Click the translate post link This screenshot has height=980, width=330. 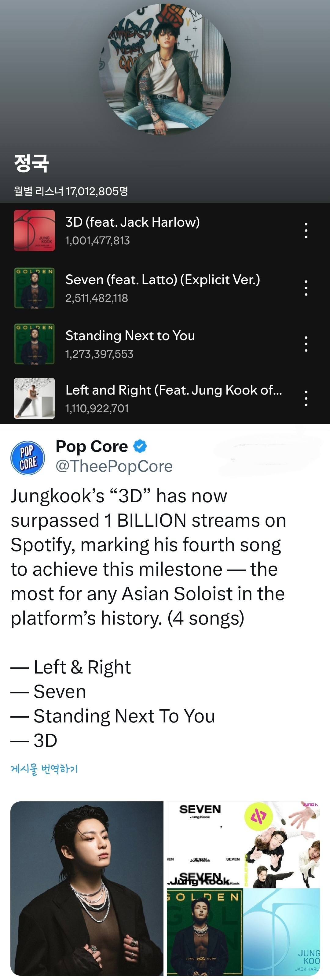tap(44, 769)
